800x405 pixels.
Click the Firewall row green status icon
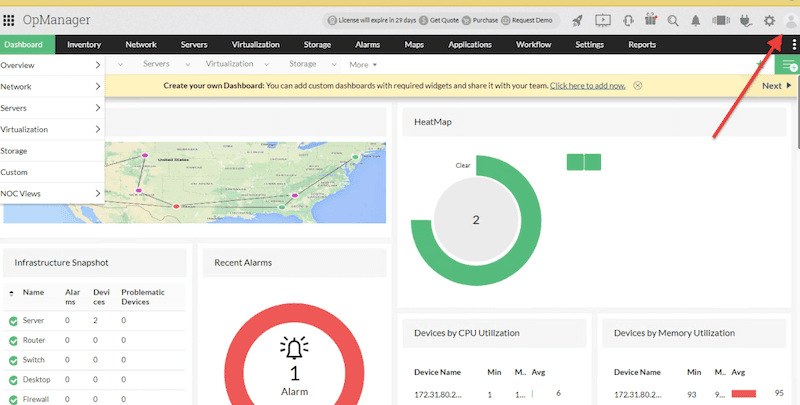coord(13,399)
